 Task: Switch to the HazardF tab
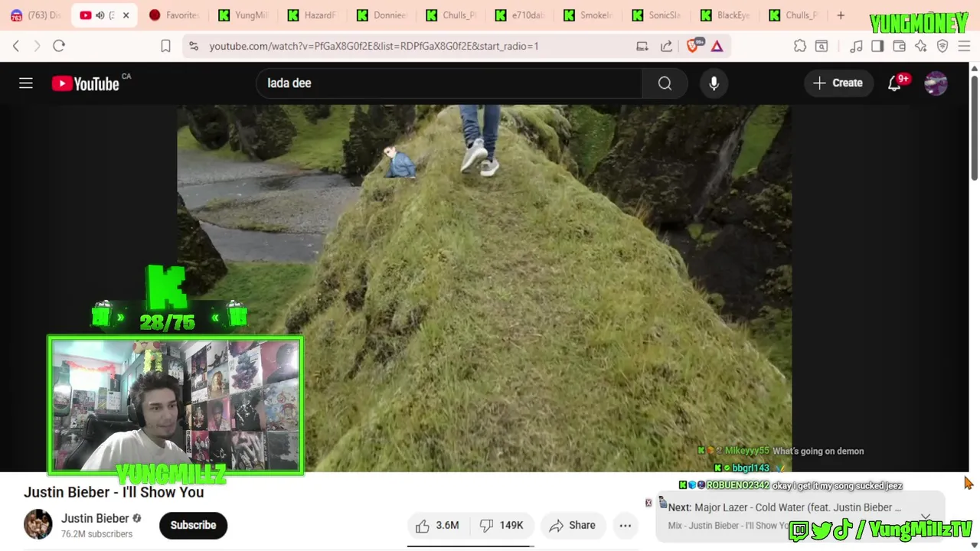312,15
